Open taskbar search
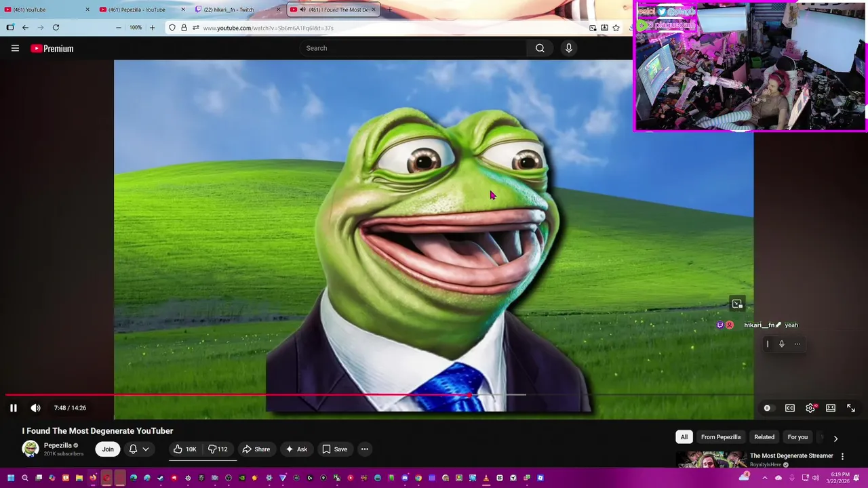This screenshot has height=488, width=868. [25, 478]
